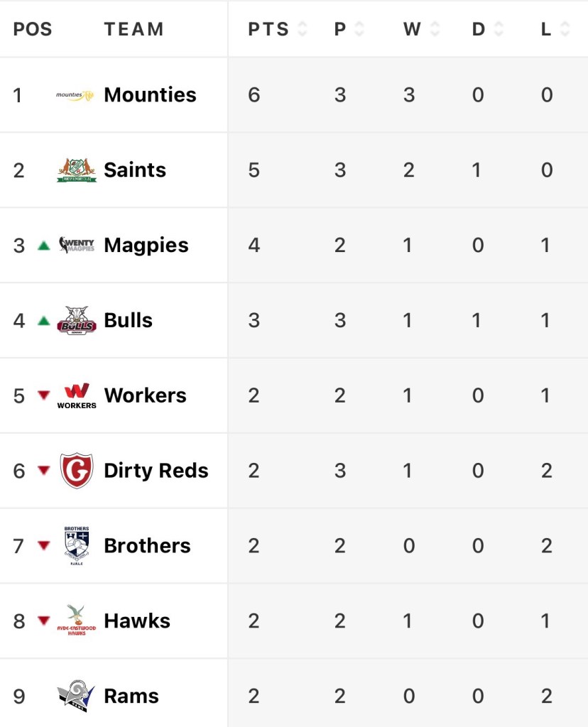Screen dimensions: 588x727
Task: Click the Brothers team crest
Action: (76, 545)
